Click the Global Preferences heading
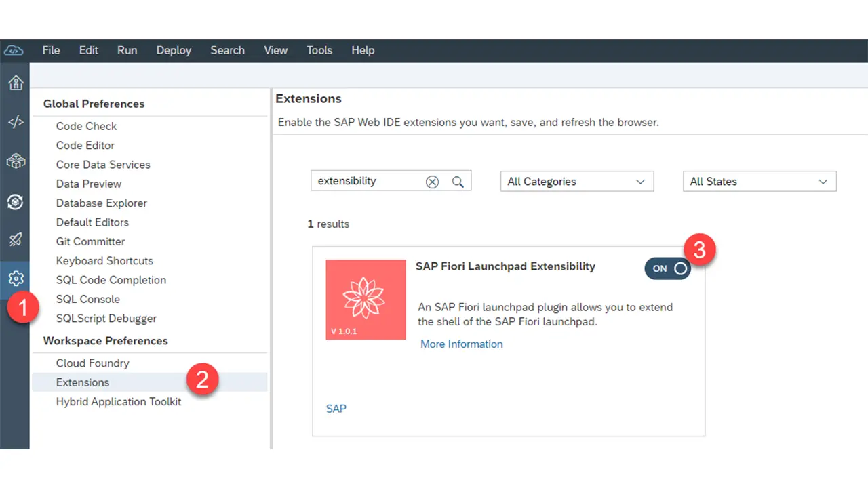This screenshot has height=488, width=868. pos(94,104)
